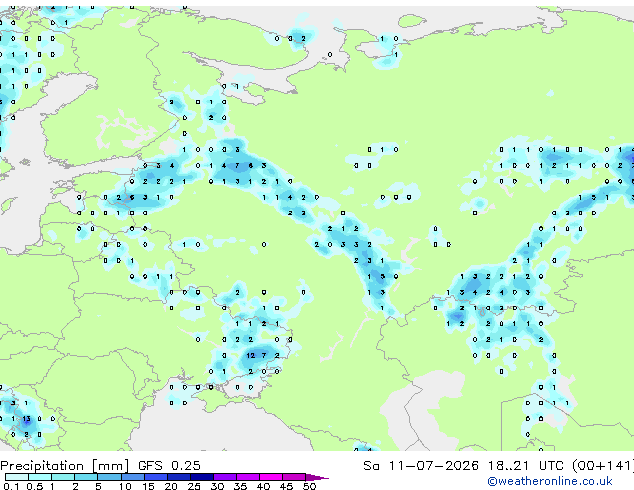The image size is (634, 490).
Task: Click the 'GFS 0.25' model label
Action: tap(169, 466)
